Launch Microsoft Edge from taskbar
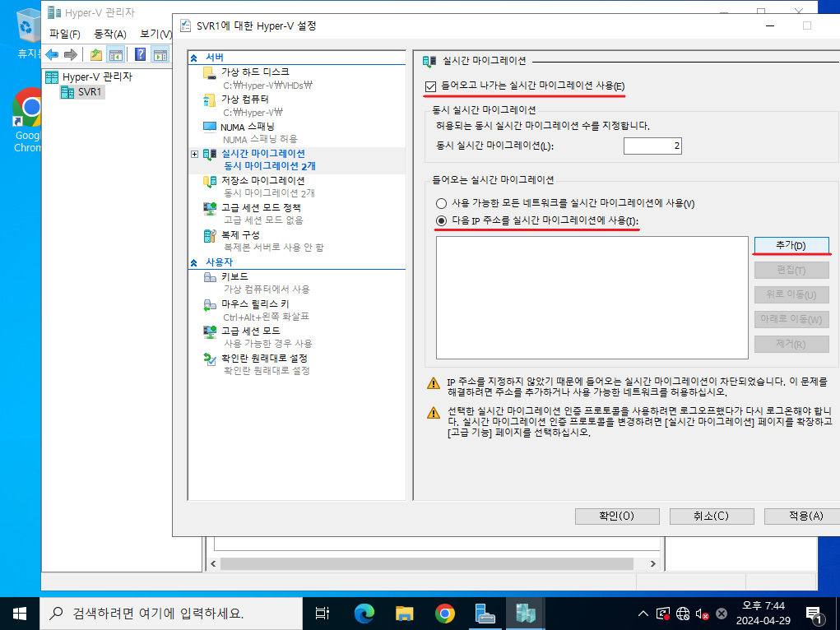Viewport: 840px width, 630px height. tap(364, 614)
